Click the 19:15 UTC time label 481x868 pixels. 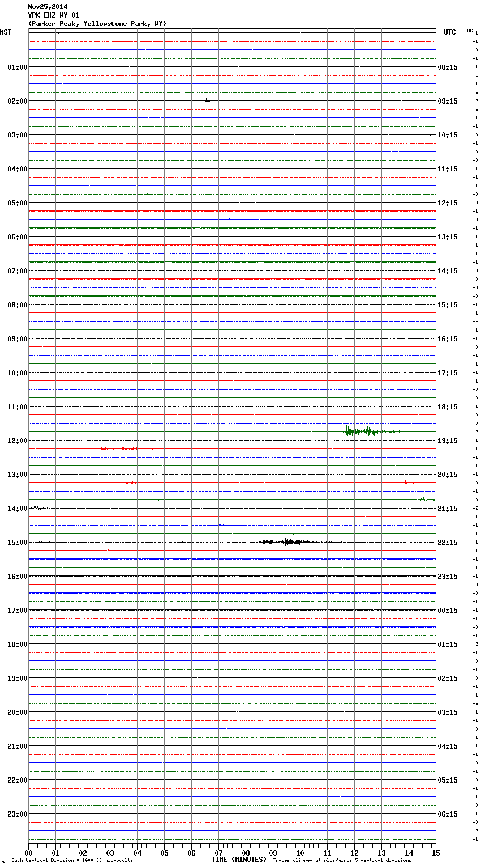click(x=448, y=441)
